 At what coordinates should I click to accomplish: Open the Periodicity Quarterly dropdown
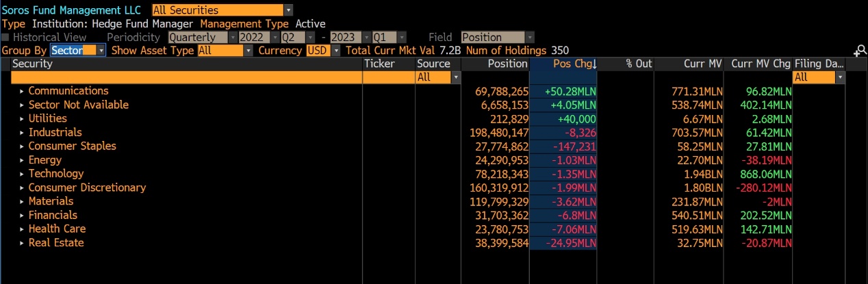pos(203,38)
